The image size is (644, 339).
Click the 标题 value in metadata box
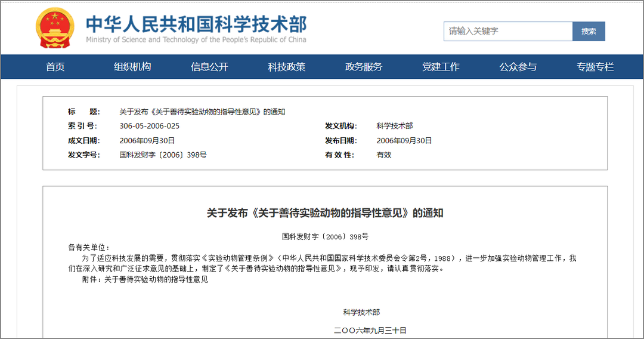(202, 112)
